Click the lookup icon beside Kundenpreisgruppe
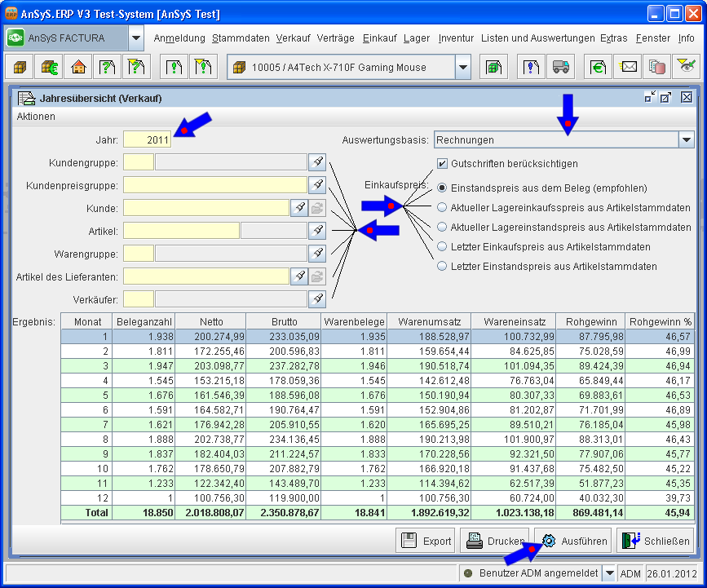This screenshot has height=588, width=707. (x=317, y=185)
